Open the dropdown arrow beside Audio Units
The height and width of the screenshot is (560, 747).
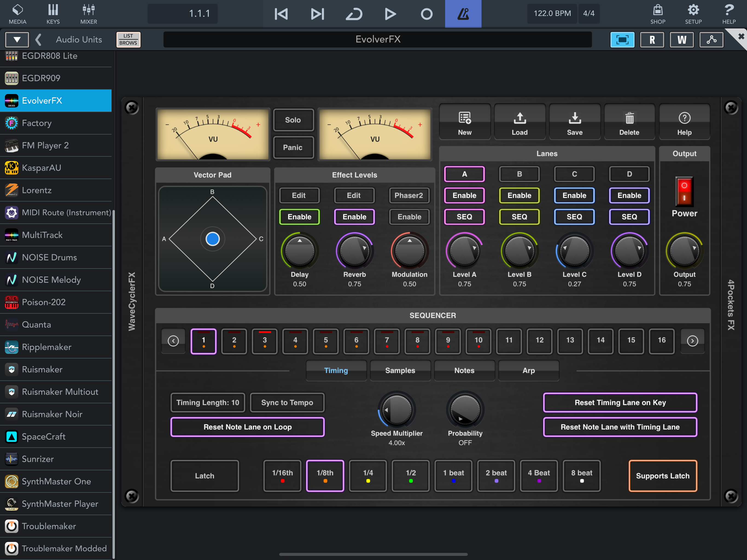click(x=17, y=40)
